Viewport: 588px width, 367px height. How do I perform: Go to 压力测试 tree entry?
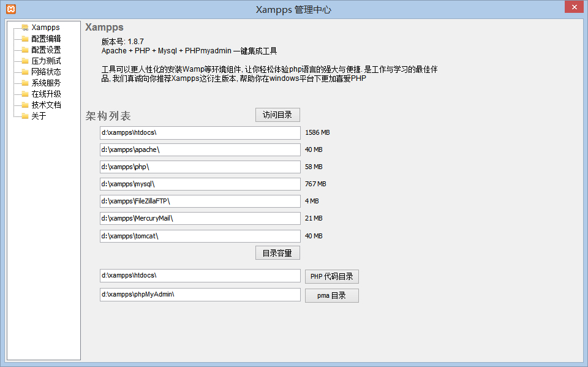pos(46,61)
